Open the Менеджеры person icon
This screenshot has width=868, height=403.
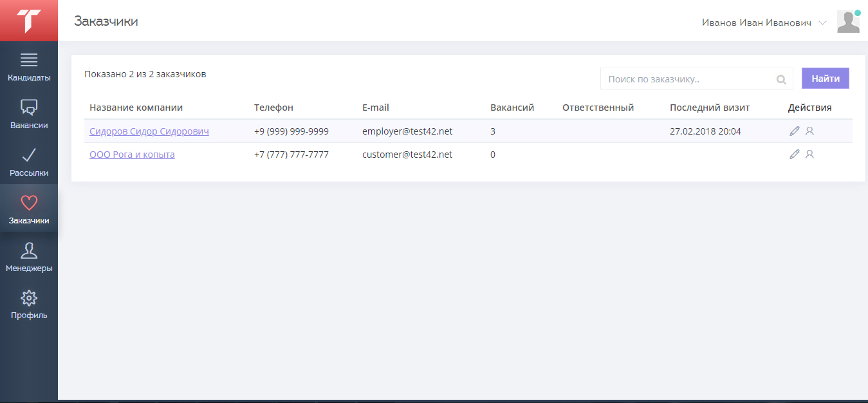(29, 251)
